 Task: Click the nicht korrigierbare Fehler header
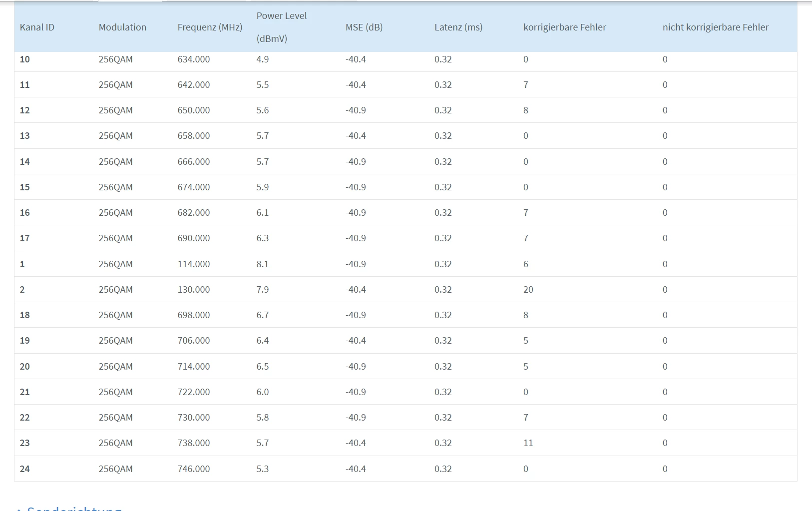(x=716, y=27)
